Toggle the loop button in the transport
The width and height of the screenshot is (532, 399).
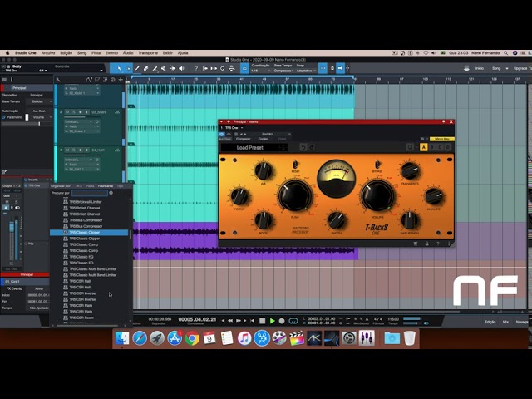(293, 321)
